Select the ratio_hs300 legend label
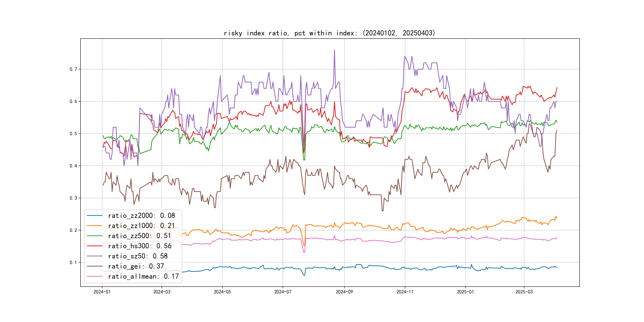 [140, 246]
